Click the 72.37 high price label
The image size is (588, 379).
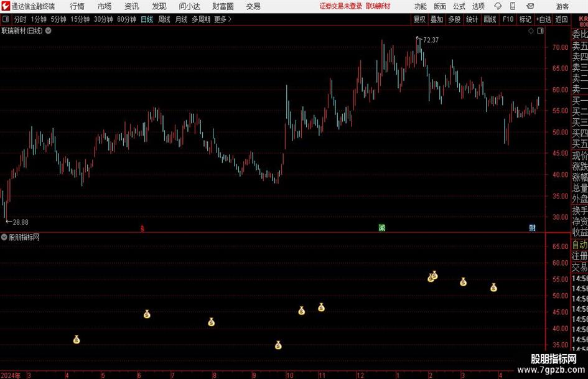[x=431, y=40]
